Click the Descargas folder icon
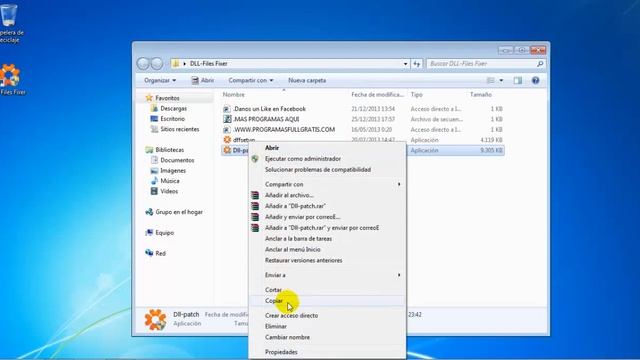 click(154, 108)
